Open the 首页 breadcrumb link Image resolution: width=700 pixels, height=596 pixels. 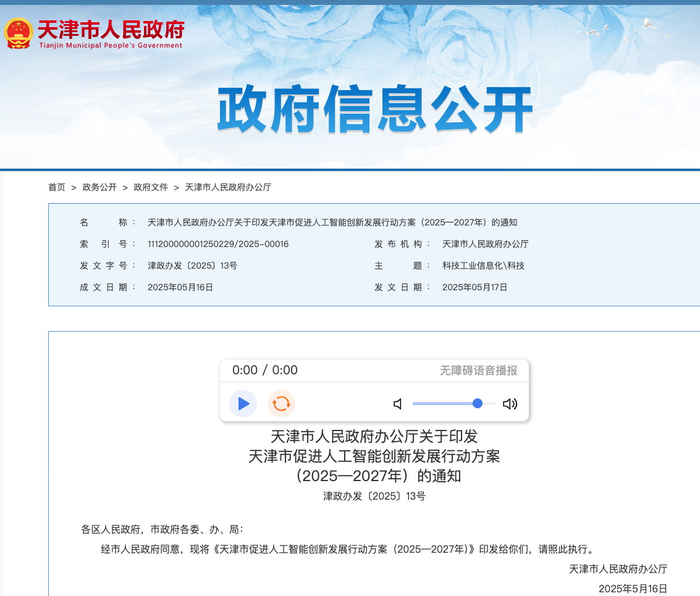point(56,188)
